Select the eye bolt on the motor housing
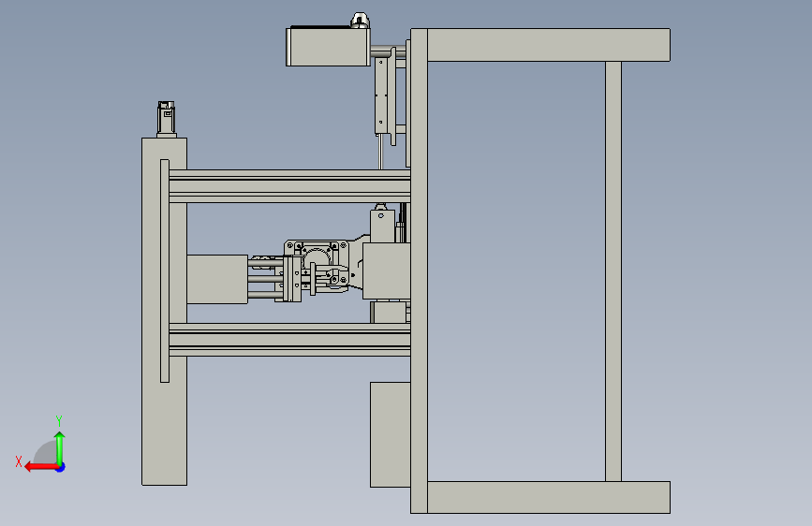 pyautogui.click(x=360, y=21)
